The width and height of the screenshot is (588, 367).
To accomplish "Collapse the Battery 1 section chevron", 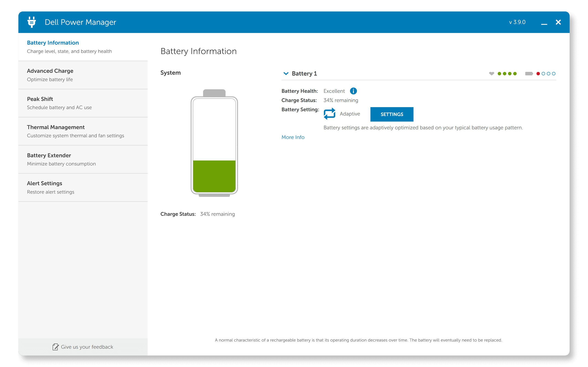I will pos(286,73).
